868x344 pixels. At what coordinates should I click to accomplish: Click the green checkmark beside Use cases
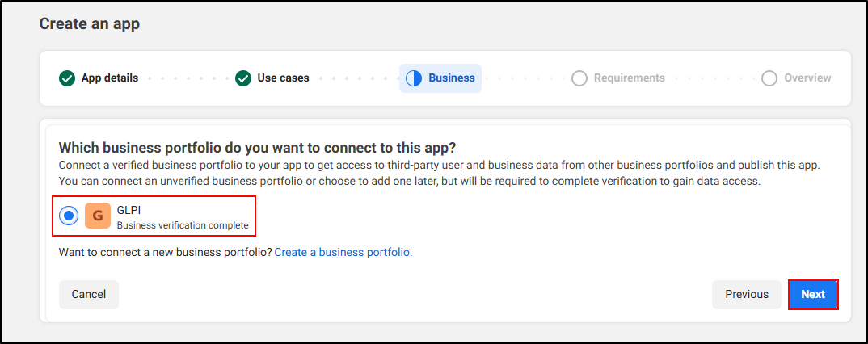click(243, 78)
